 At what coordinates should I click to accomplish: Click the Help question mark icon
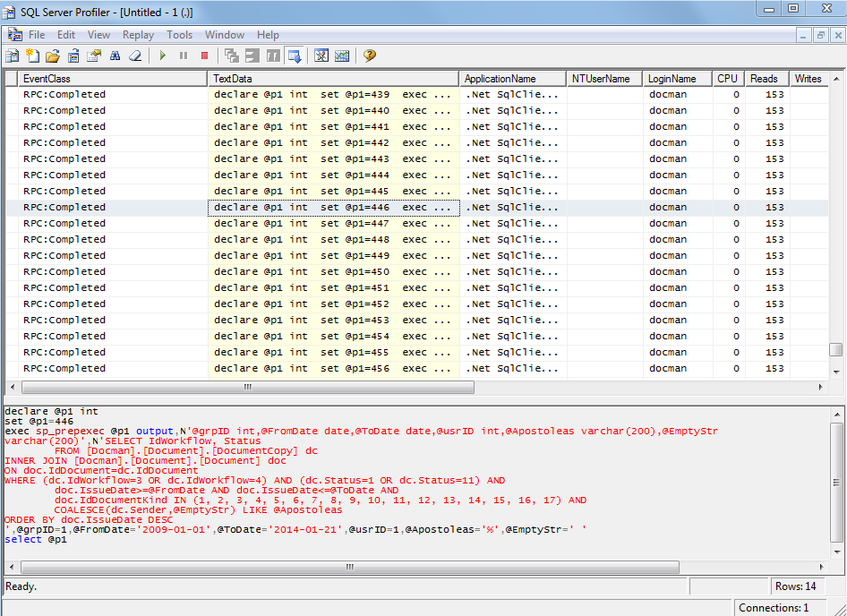(x=369, y=56)
